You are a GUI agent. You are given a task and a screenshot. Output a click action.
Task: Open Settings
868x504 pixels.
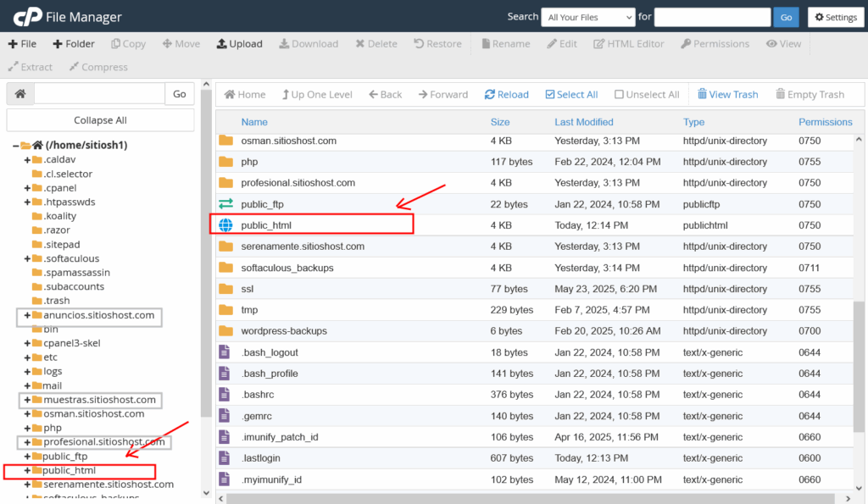[x=836, y=17]
